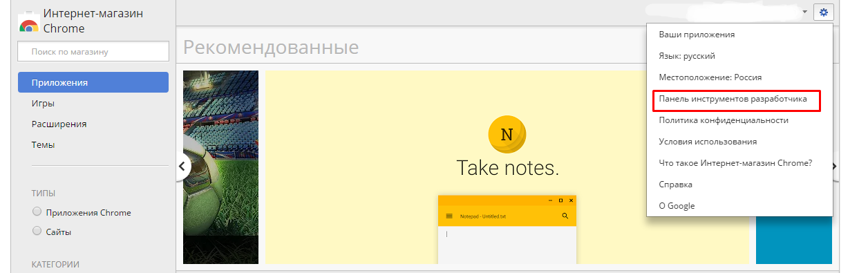Click the Интернет-магазин Chrome title
Screen dimensions: 868x273
click(93, 21)
